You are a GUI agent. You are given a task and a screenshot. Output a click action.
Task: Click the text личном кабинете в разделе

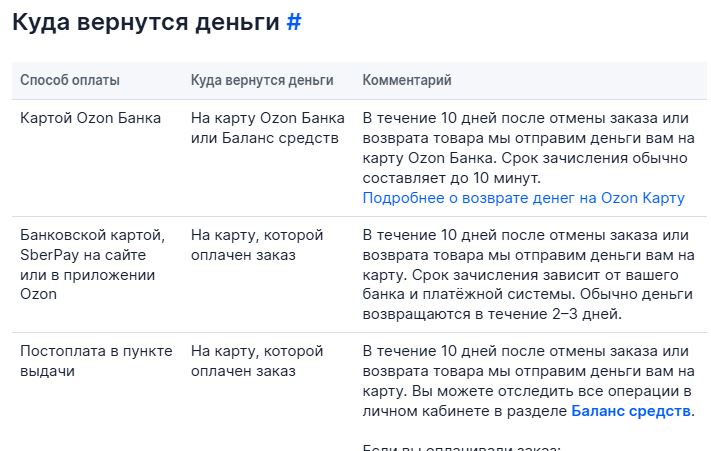point(465,411)
